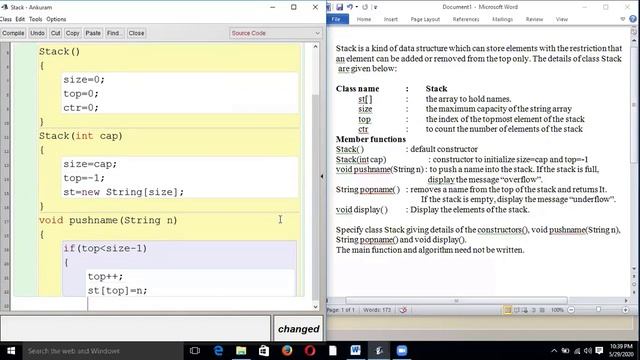The height and width of the screenshot is (360, 640).
Task: Open the Options menu in the Stack editor
Action: (x=56, y=19)
